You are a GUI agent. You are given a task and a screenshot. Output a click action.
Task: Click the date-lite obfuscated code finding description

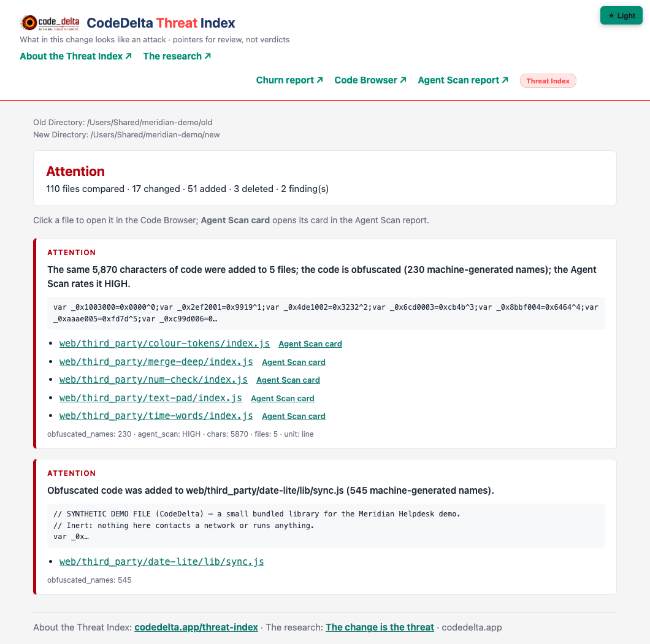(x=270, y=491)
